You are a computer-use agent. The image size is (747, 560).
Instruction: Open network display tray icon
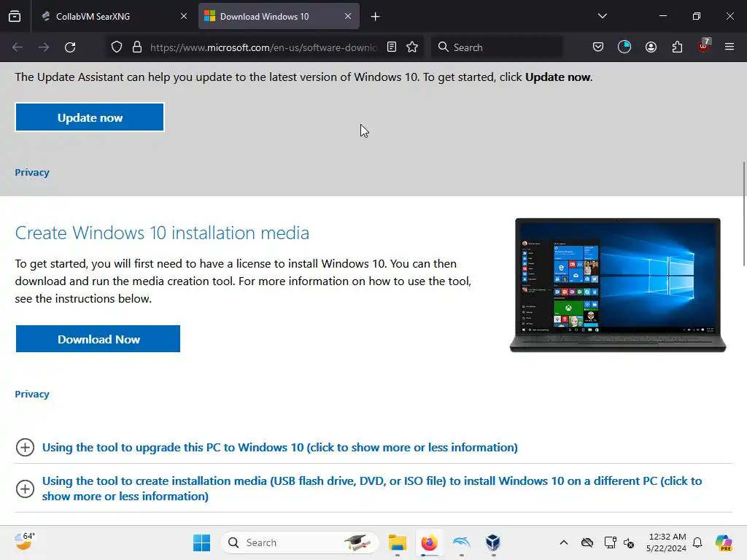[x=610, y=542]
